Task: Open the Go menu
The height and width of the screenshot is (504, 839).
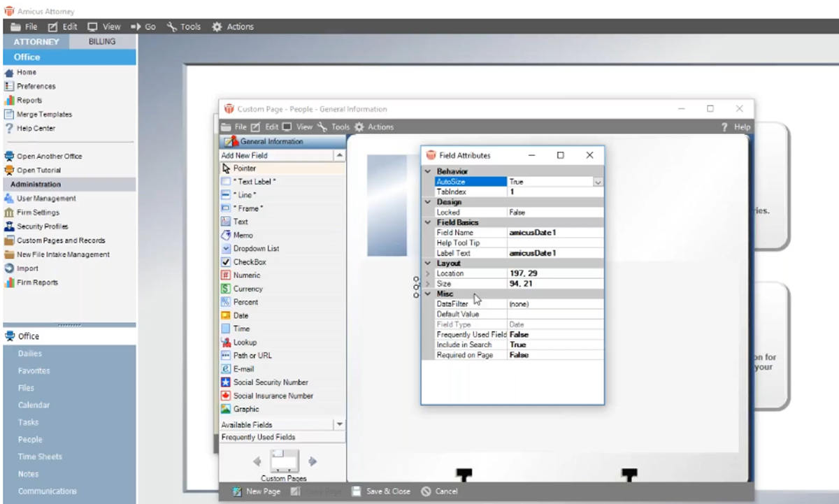Action: pos(143,27)
